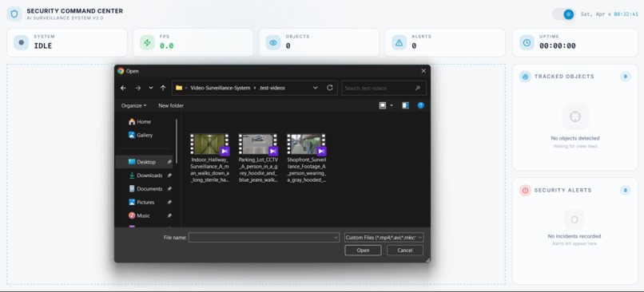Viewport: 644px width, 292px height.
Task: Select the Shopfront_Surveillance_Footage video thumbnail
Action: [306, 144]
